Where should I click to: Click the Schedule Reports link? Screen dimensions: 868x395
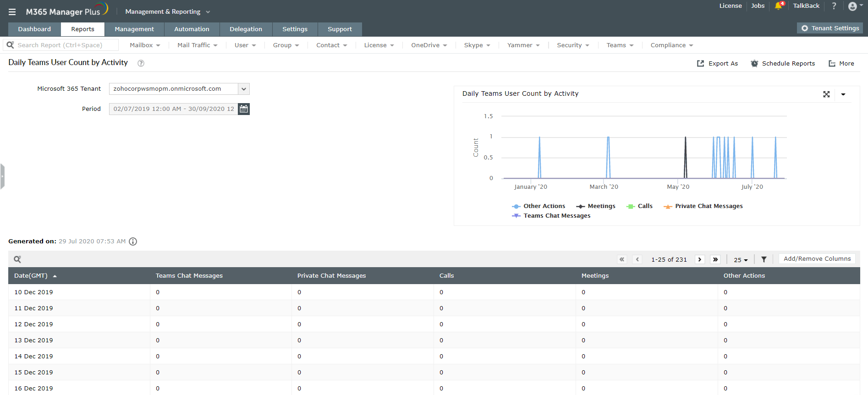(783, 64)
